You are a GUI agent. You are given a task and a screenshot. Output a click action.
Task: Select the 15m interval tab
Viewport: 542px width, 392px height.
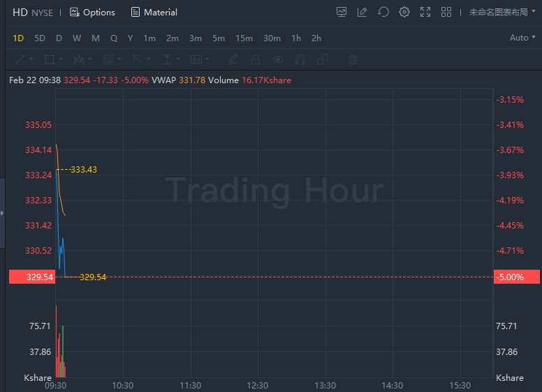244,38
